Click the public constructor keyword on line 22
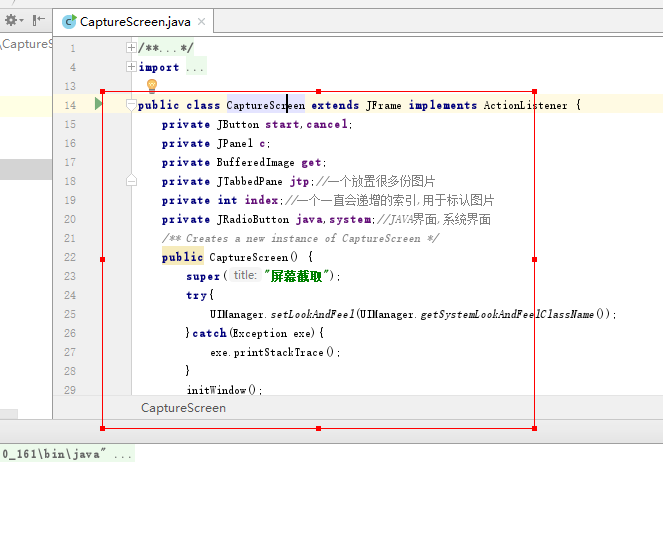The width and height of the screenshot is (663, 539). (x=182, y=257)
